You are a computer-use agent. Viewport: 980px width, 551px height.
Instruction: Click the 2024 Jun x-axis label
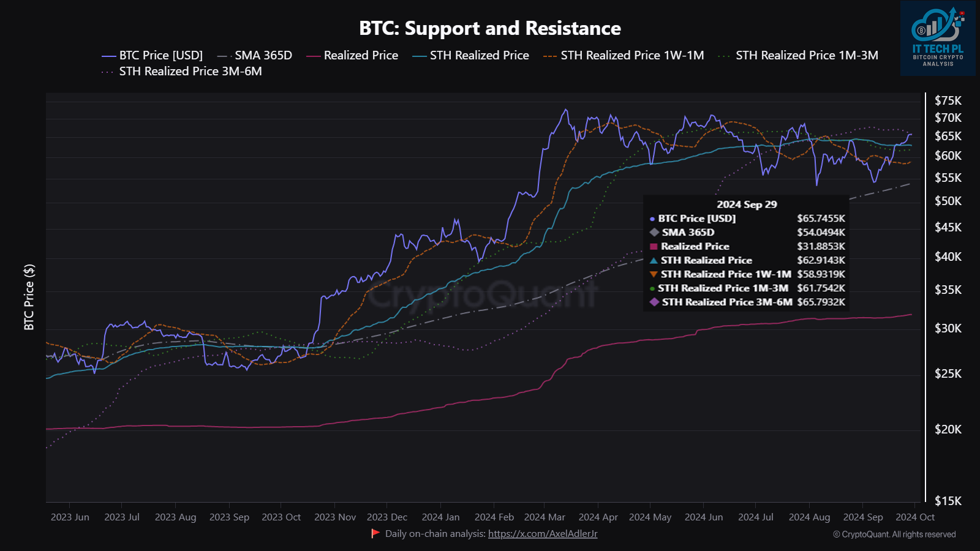coord(704,517)
